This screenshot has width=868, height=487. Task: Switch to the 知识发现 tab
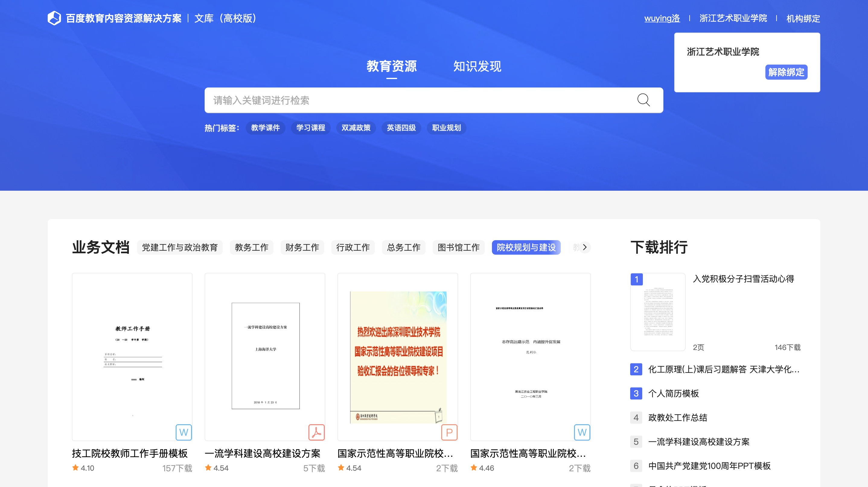pos(477,66)
